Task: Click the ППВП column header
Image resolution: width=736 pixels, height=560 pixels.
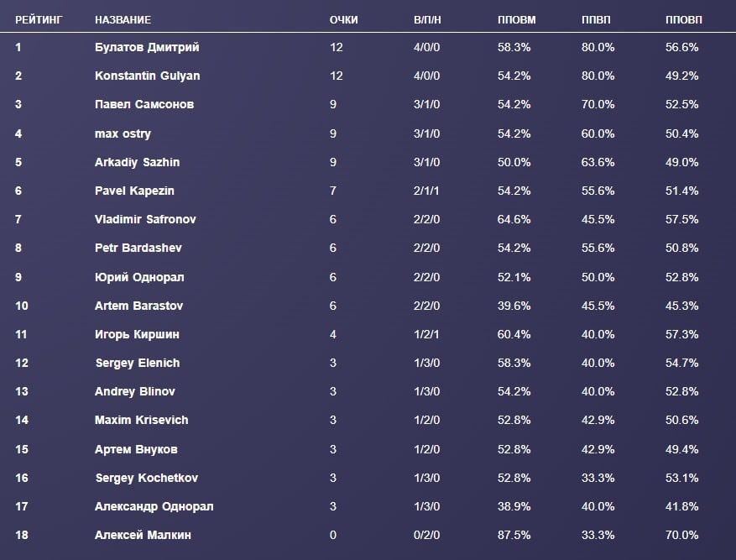Action: pyautogui.click(x=597, y=19)
